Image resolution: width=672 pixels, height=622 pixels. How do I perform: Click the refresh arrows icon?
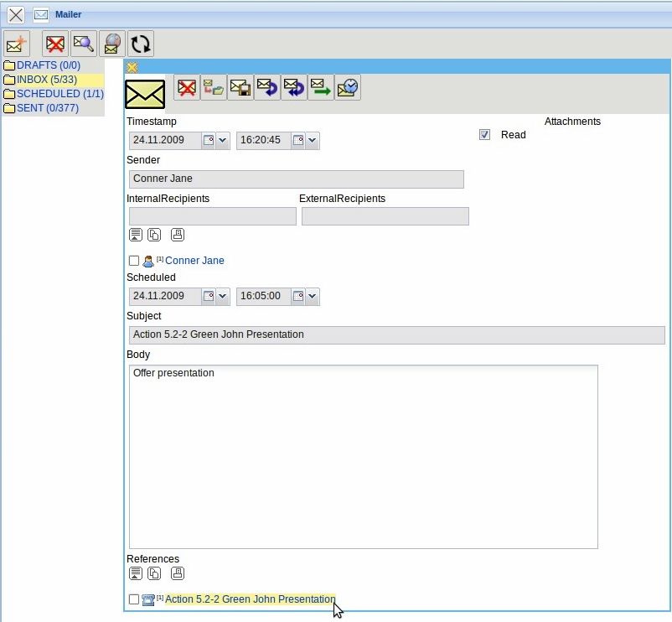coord(140,44)
